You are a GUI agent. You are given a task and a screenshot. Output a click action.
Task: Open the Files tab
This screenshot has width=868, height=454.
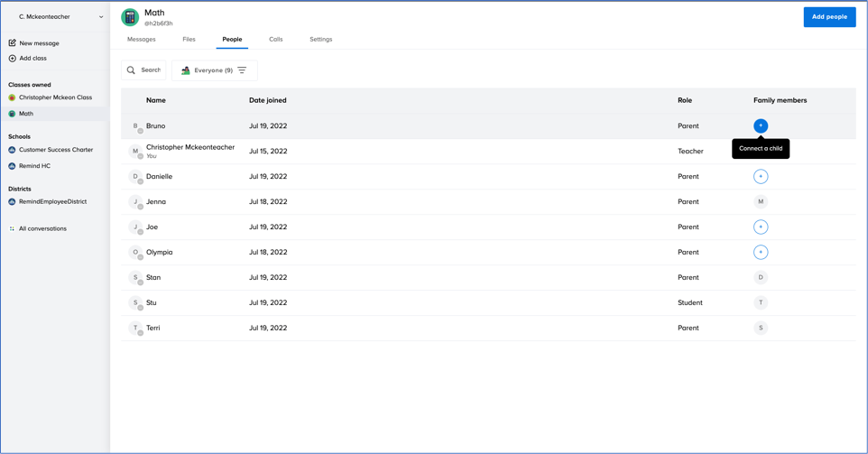click(189, 40)
